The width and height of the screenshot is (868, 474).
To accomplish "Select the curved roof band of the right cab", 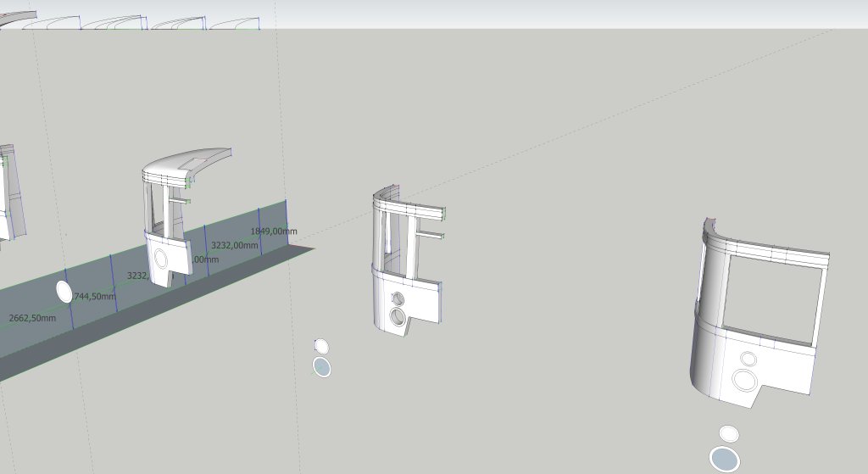I will (x=763, y=246).
